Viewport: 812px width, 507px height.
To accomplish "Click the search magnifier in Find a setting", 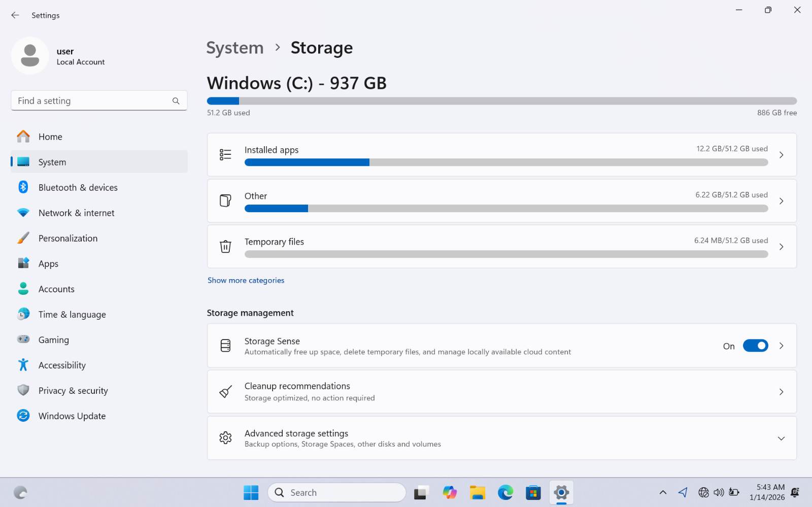I will point(176,101).
